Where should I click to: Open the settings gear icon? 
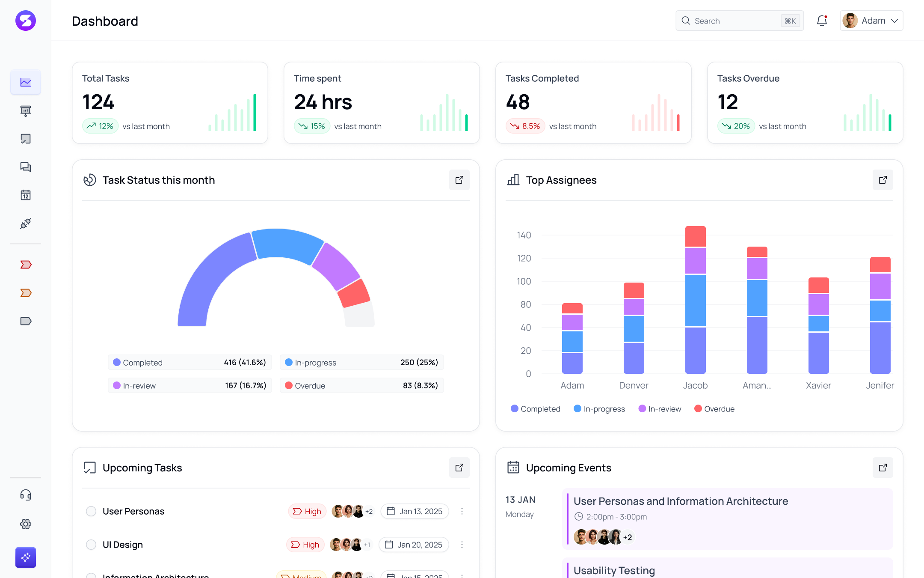26,524
